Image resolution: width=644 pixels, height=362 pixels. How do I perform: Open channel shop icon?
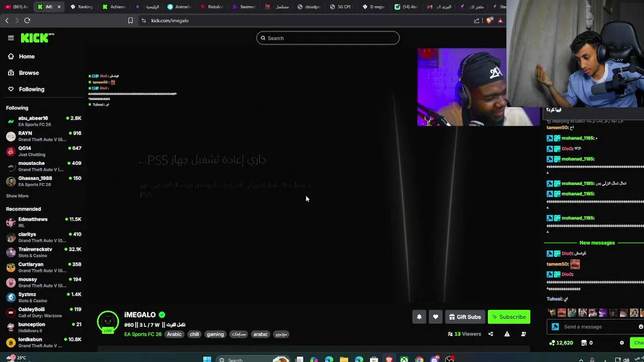coord(584,343)
